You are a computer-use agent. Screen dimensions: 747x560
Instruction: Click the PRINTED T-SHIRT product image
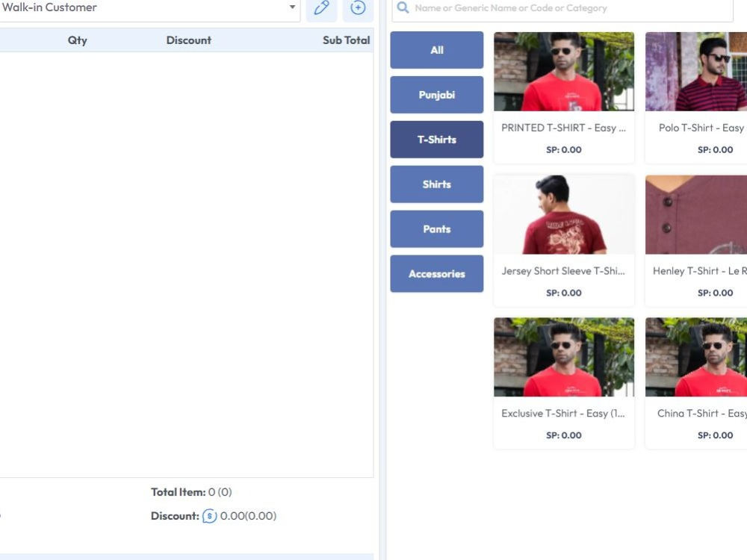[564, 72]
